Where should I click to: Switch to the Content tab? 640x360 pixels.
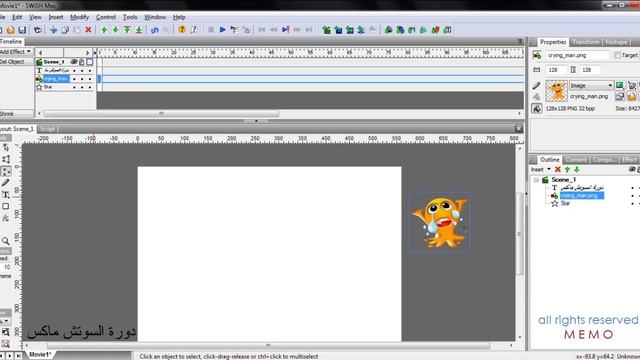click(576, 160)
